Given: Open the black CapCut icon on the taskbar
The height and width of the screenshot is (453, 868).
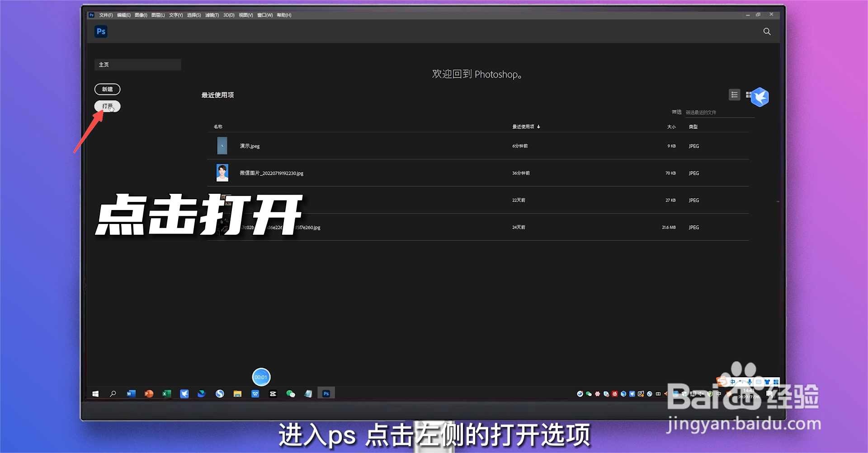Looking at the screenshot, I should point(273,394).
